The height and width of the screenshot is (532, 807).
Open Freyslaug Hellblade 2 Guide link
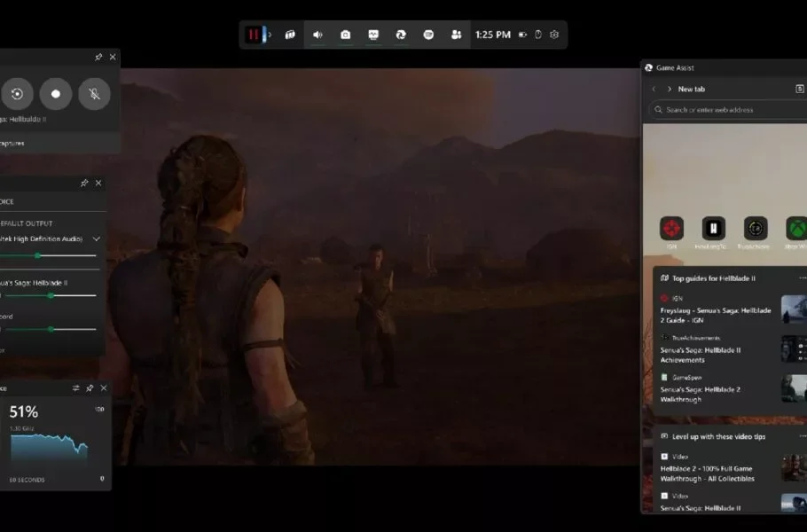(717, 315)
